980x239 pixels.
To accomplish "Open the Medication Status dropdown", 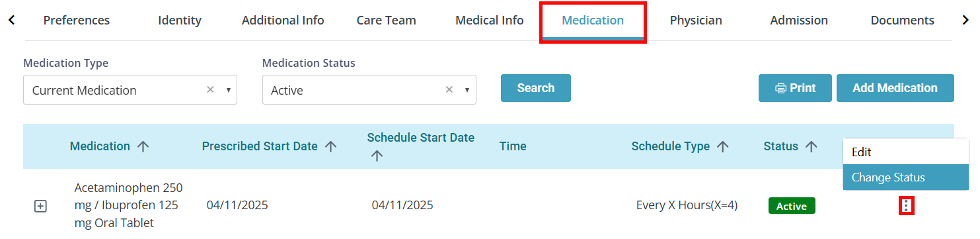I will 369,90.
